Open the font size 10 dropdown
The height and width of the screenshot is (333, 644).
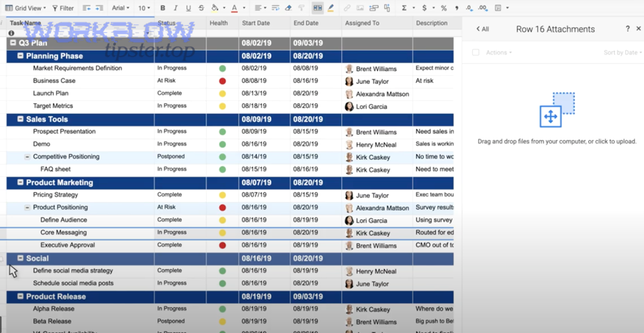[144, 8]
